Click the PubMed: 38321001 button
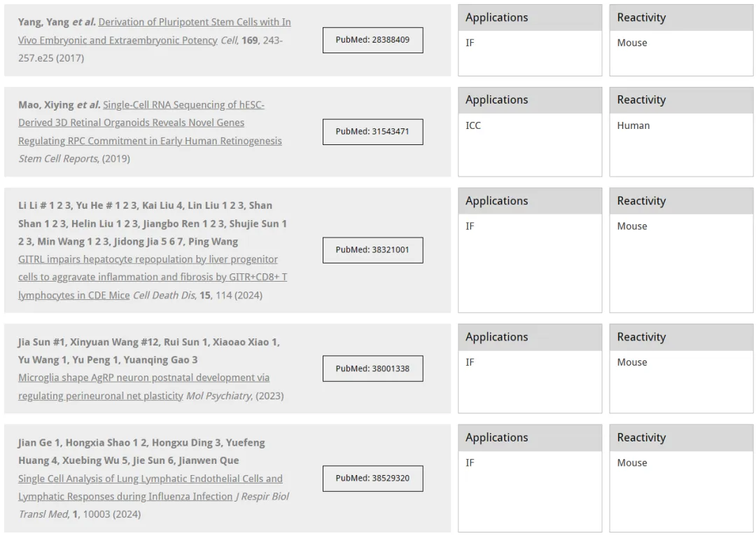This screenshot has width=756, height=536. 372,250
